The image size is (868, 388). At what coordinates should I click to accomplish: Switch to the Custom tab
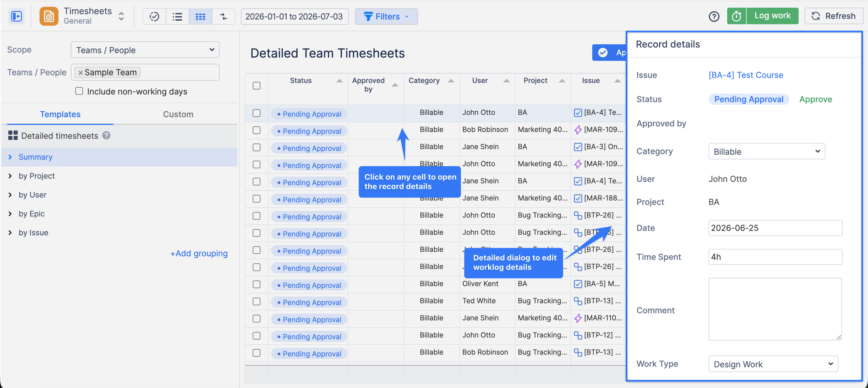coord(178,114)
